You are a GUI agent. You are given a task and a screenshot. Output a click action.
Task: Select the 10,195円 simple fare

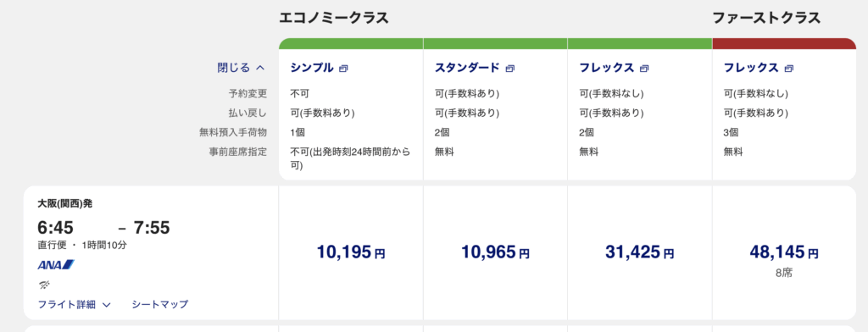(351, 253)
